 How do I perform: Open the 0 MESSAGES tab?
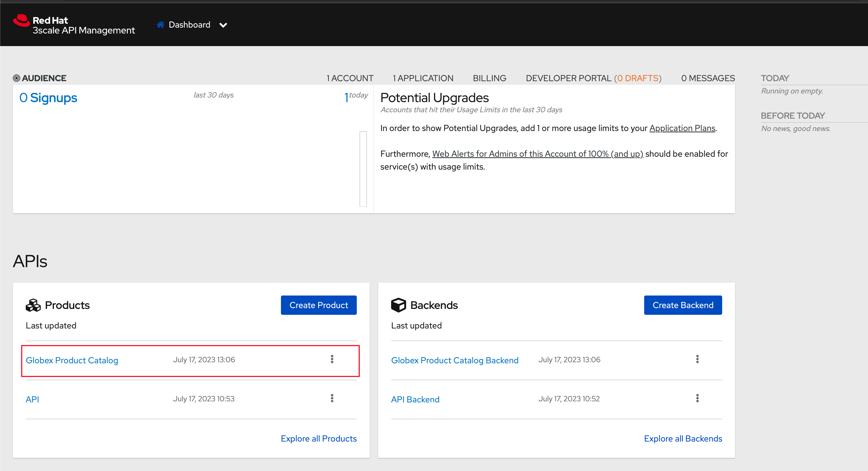[x=708, y=78]
